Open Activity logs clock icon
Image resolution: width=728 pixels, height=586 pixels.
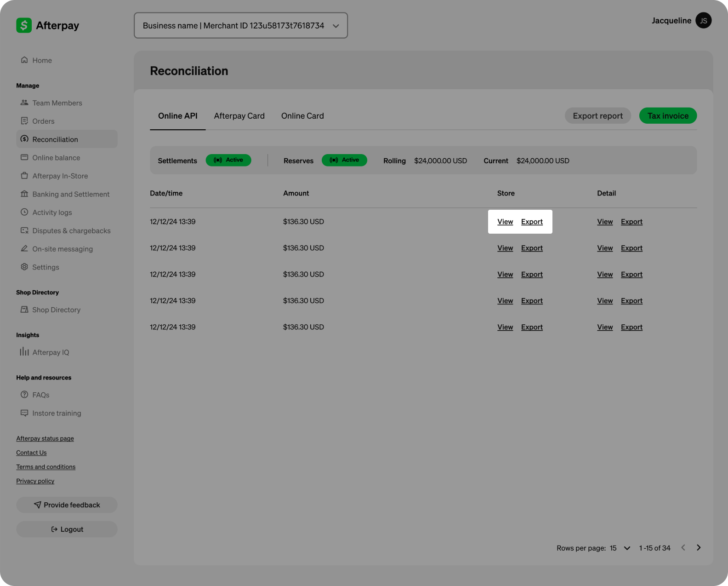click(x=24, y=212)
